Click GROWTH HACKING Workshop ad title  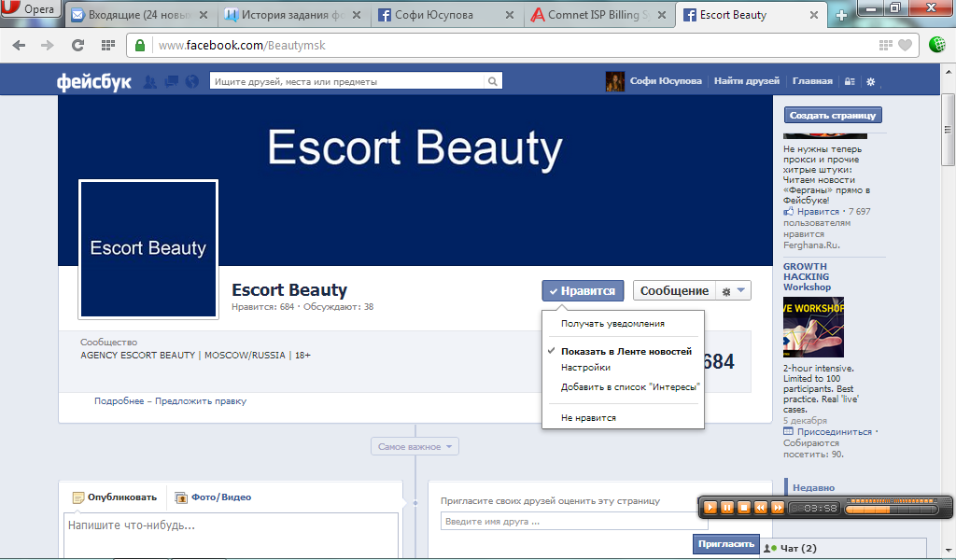point(807,276)
